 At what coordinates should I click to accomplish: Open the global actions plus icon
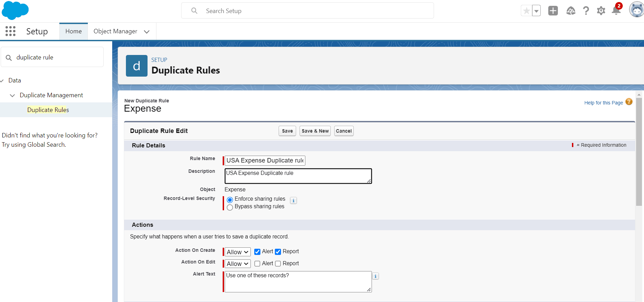coord(553,11)
